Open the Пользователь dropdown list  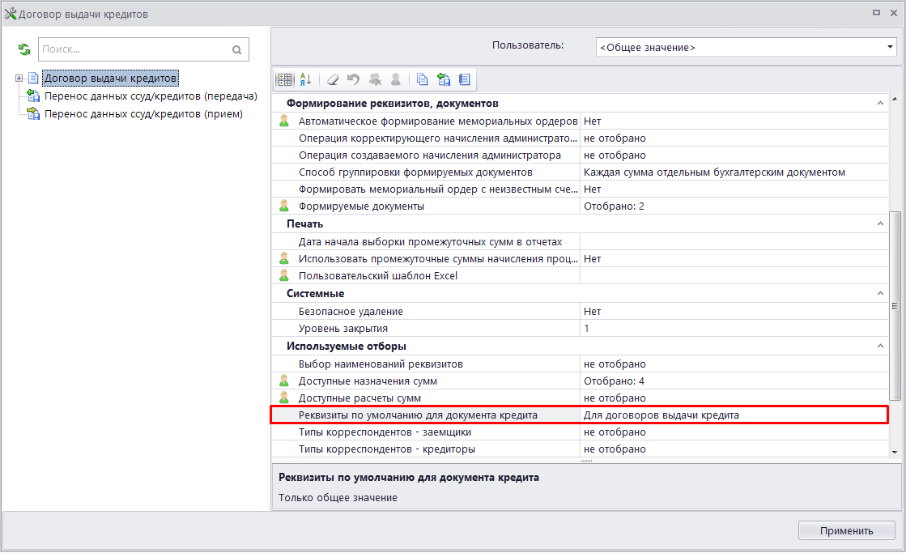pyautogui.click(x=890, y=47)
